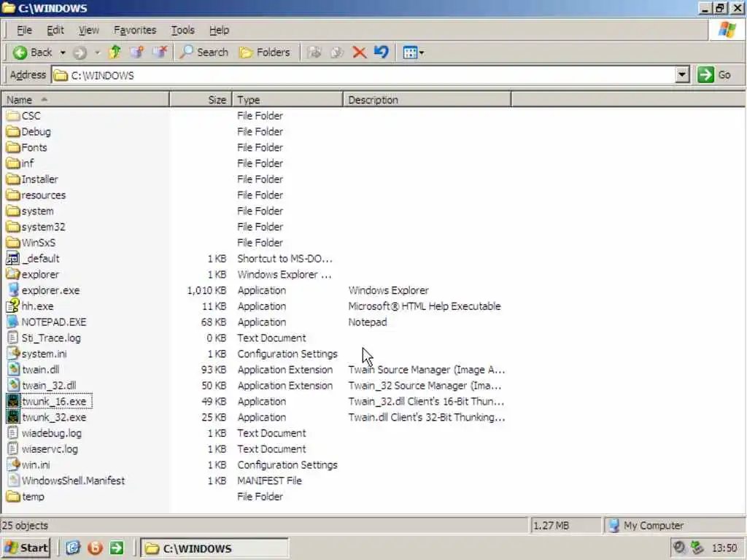Click the red Delete toolbar icon
The height and width of the screenshot is (560, 747).
[x=359, y=52]
